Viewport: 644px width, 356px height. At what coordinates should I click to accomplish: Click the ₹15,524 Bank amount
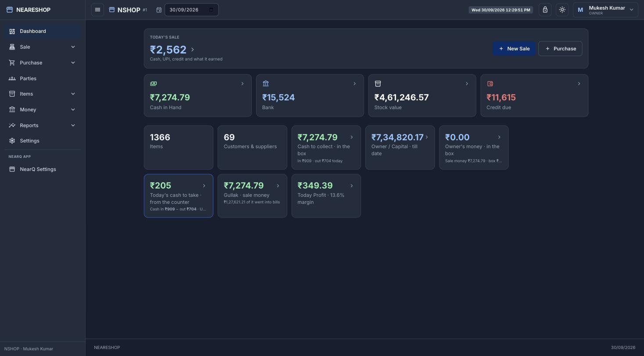278,97
